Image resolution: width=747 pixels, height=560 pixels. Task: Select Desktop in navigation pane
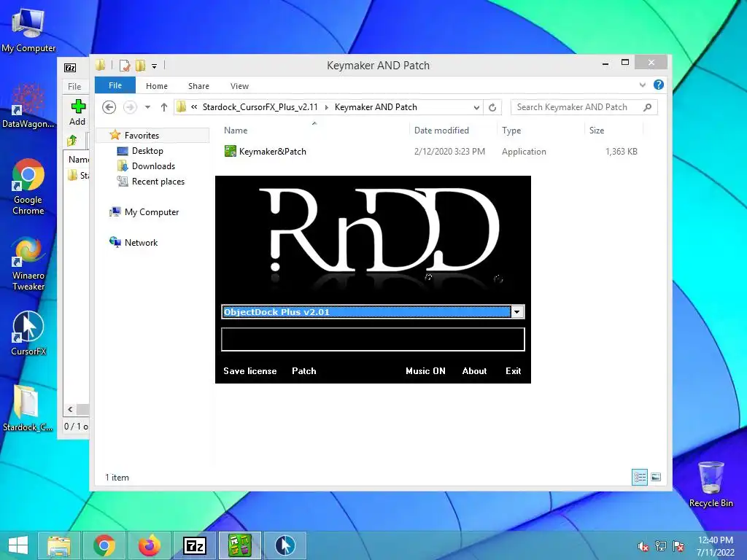[147, 151]
